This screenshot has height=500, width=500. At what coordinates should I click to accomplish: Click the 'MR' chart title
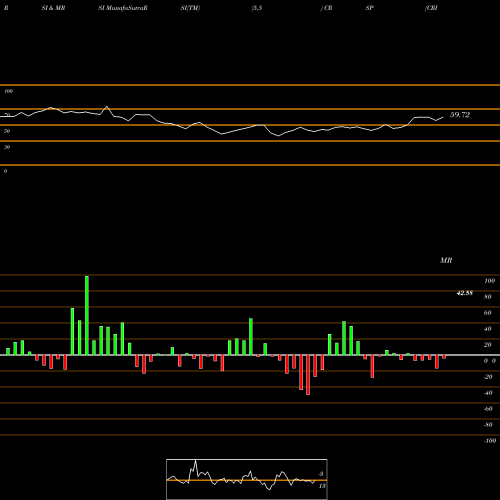pos(446,260)
